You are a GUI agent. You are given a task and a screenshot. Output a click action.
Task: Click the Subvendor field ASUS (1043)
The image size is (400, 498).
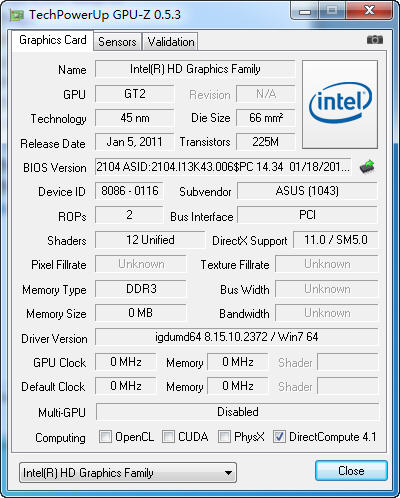coord(307,191)
